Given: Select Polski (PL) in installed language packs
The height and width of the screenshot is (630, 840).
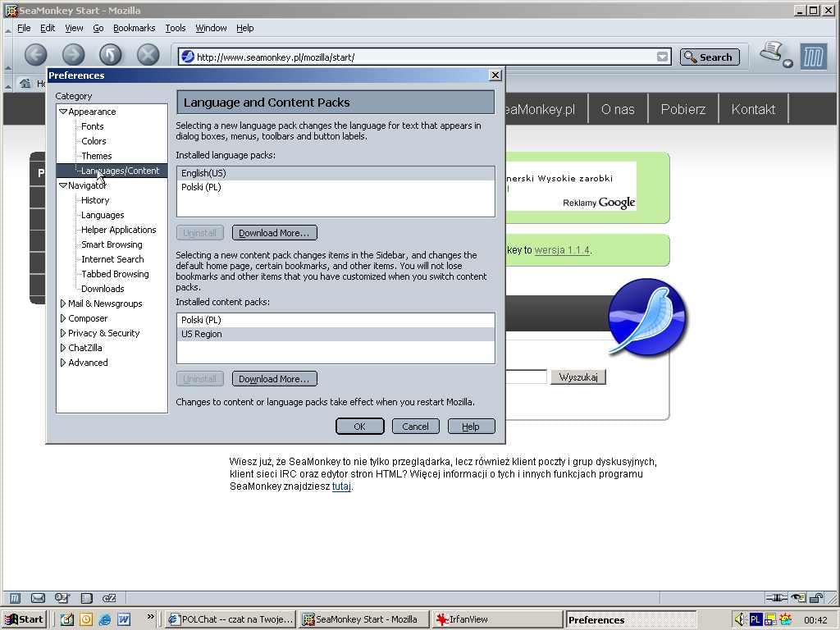Looking at the screenshot, I should (x=336, y=187).
